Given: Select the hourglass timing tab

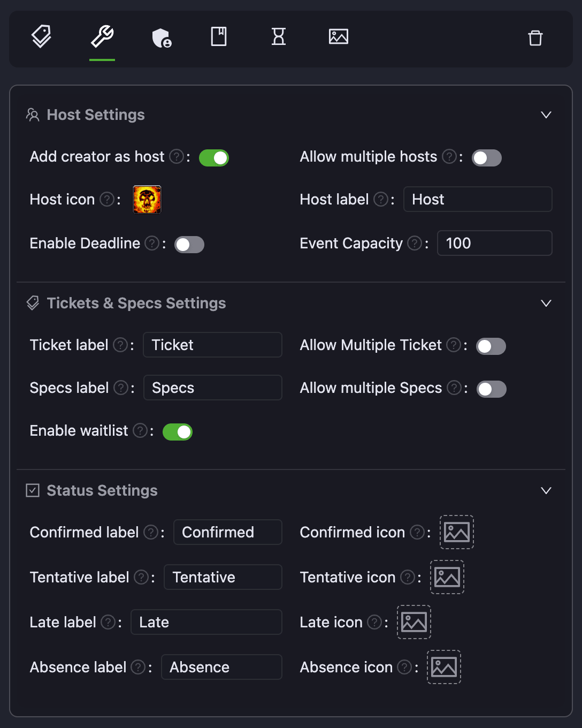Looking at the screenshot, I should click(279, 36).
